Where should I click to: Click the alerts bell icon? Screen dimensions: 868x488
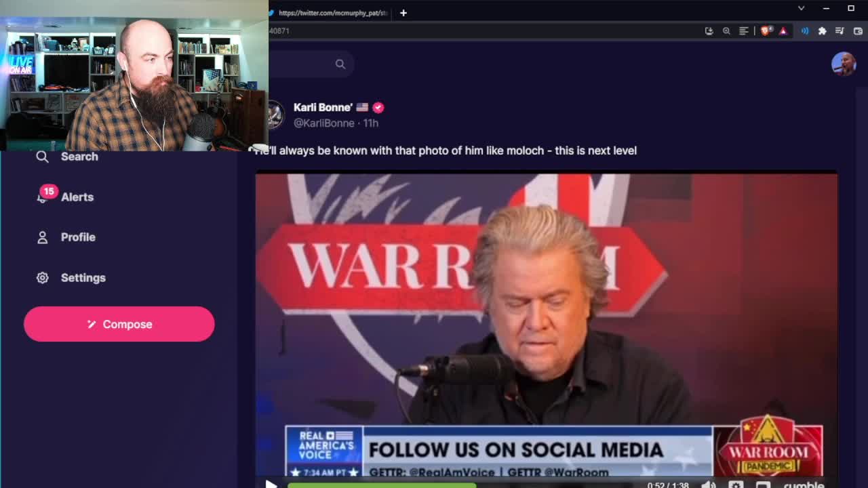[42, 197]
